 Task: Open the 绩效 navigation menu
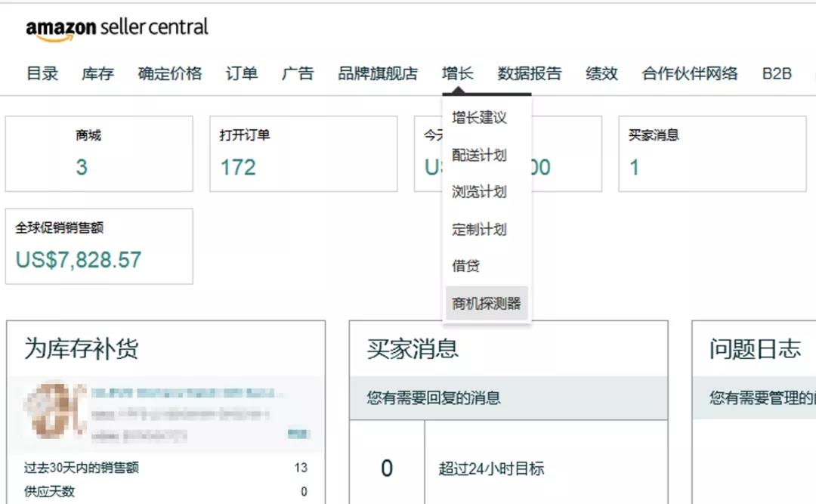point(601,73)
